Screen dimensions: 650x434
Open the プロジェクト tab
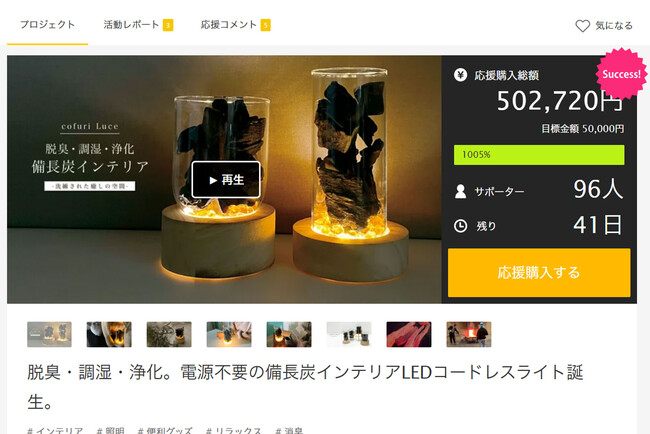point(47,25)
